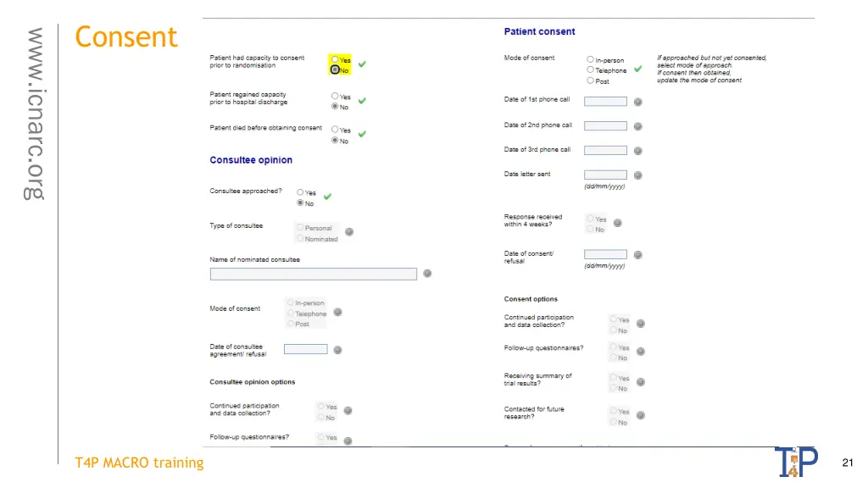Click the T4P logo
The width and height of the screenshot is (868, 488).
797,462
